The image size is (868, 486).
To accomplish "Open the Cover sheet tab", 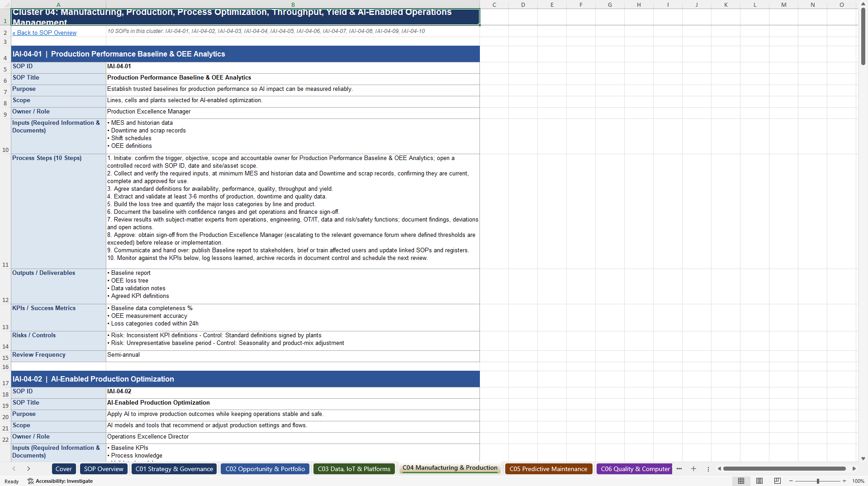I will tap(64, 469).
